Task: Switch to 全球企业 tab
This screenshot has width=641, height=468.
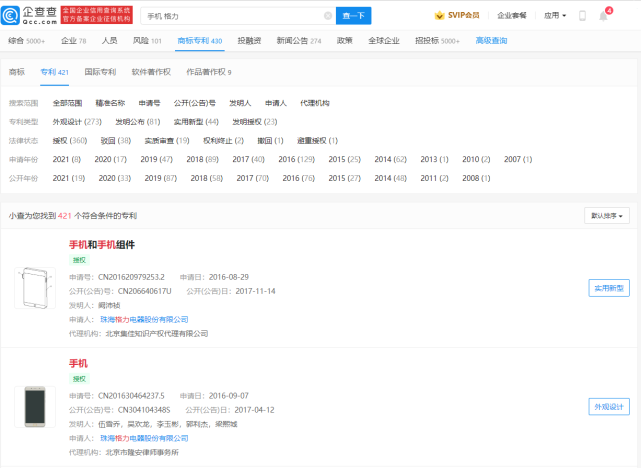Action: pyautogui.click(x=384, y=40)
